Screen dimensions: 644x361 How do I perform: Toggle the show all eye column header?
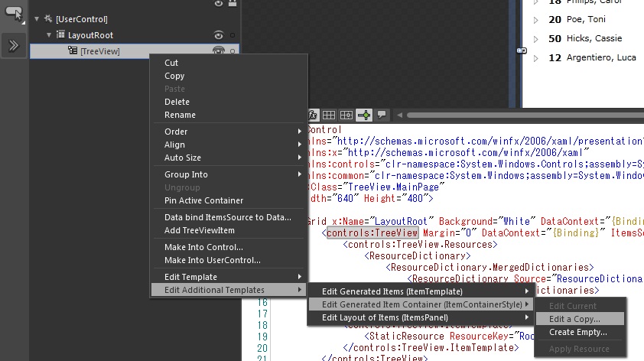pos(219,3)
